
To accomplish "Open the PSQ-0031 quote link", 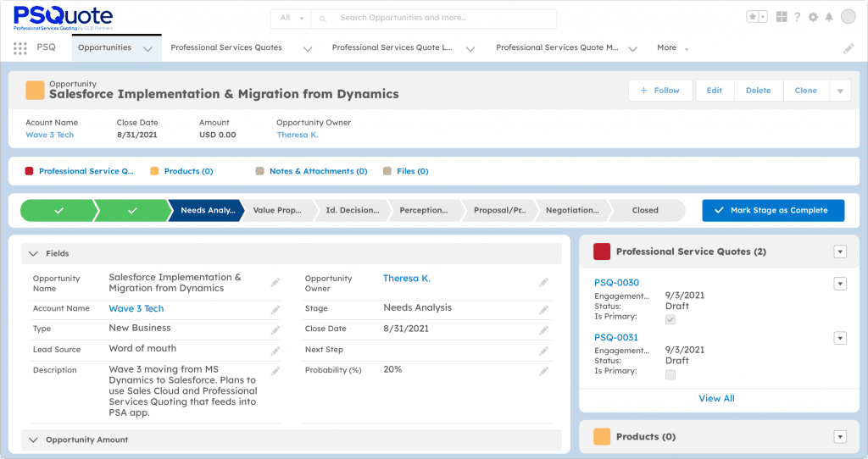I will point(616,337).
